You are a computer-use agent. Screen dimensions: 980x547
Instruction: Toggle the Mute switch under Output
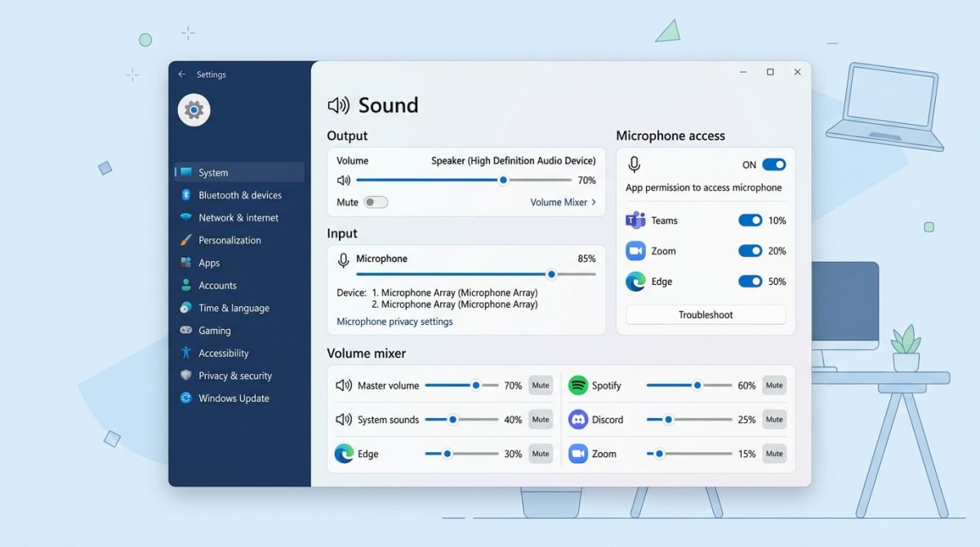tap(376, 202)
